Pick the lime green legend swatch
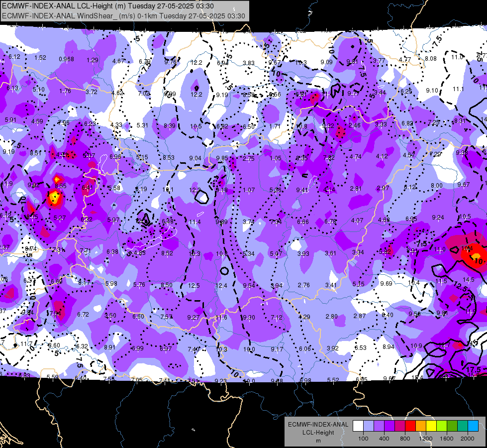Screen dimensions: 487x448 tap(442, 426)
